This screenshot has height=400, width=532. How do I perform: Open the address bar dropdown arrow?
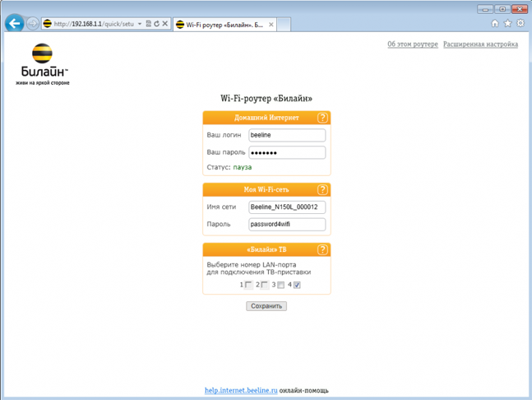coord(140,24)
